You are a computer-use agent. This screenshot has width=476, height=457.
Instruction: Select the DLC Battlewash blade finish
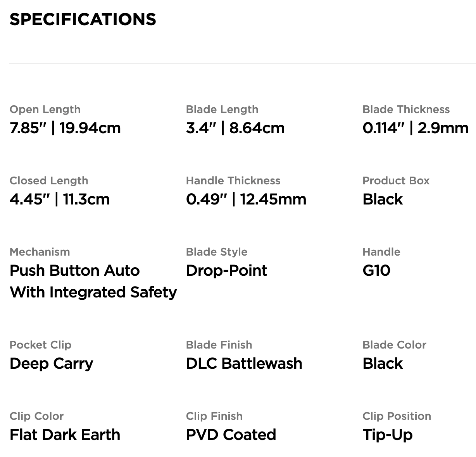pyautogui.click(x=244, y=364)
